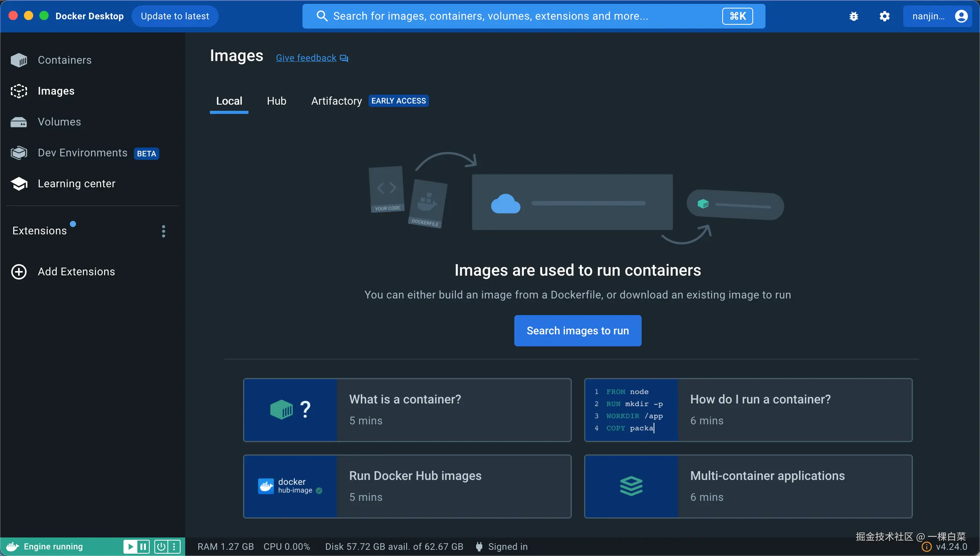
Task: Open the Extensions kebab menu
Action: click(x=164, y=231)
